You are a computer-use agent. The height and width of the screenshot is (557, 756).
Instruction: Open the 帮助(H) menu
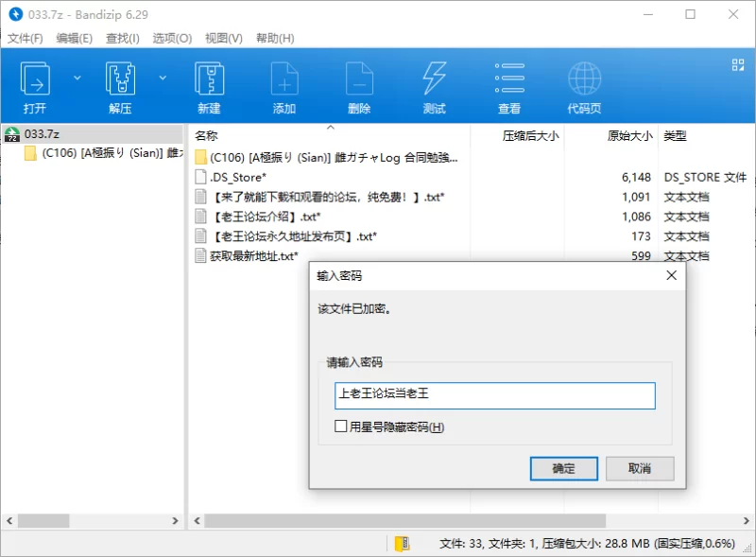click(275, 38)
